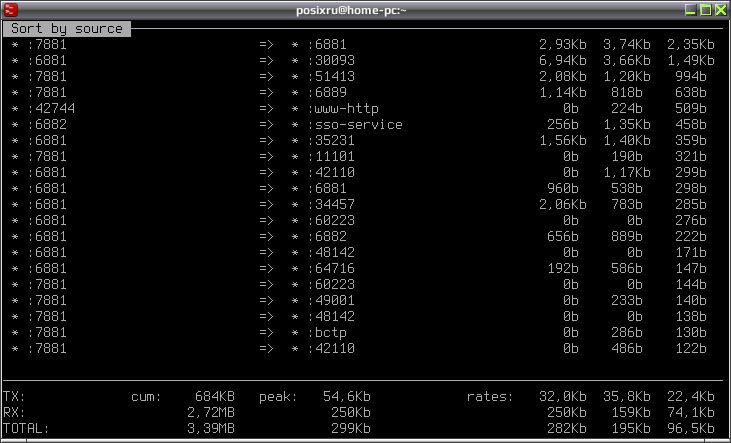
Task: Click the 656b rate value
Action: (x=563, y=236)
